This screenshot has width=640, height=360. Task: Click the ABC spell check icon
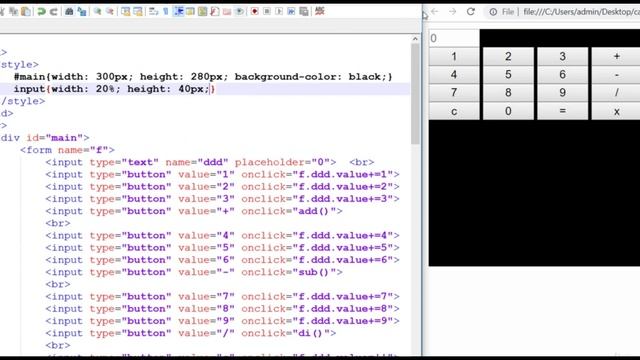320,11
